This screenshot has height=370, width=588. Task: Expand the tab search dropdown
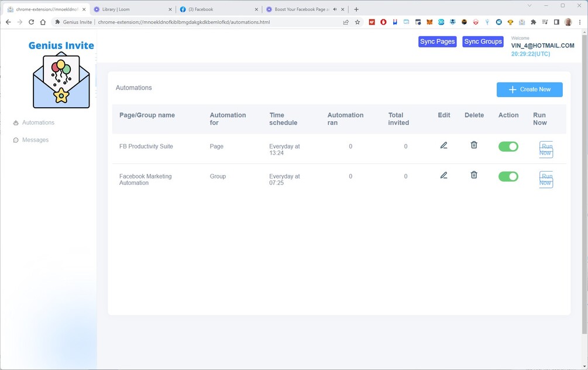[x=529, y=6]
